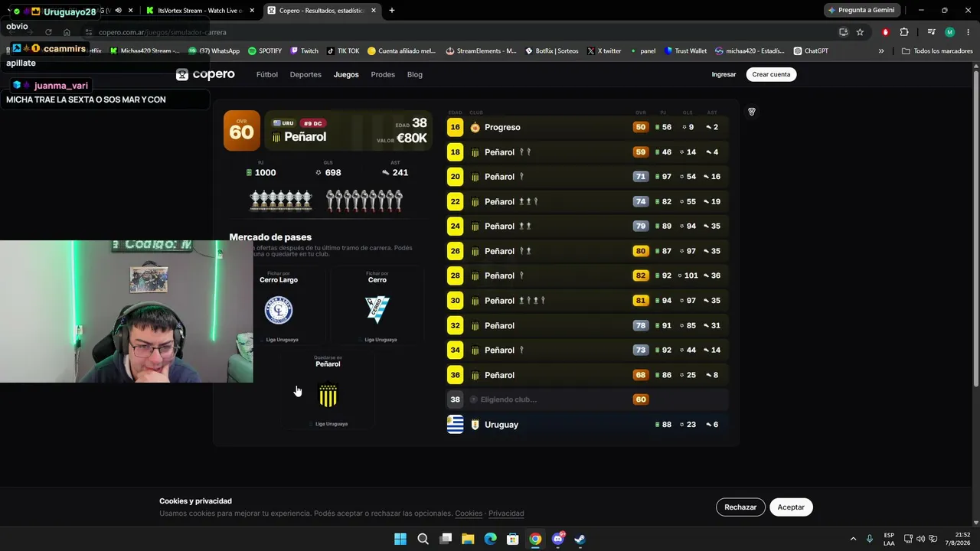This screenshot has width=980, height=551.
Task: Open the X twitter bookmark
Action: (x=604, y=51)
